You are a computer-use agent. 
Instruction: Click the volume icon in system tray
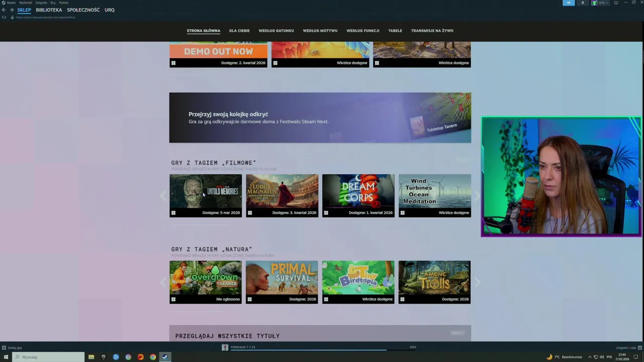602,357
